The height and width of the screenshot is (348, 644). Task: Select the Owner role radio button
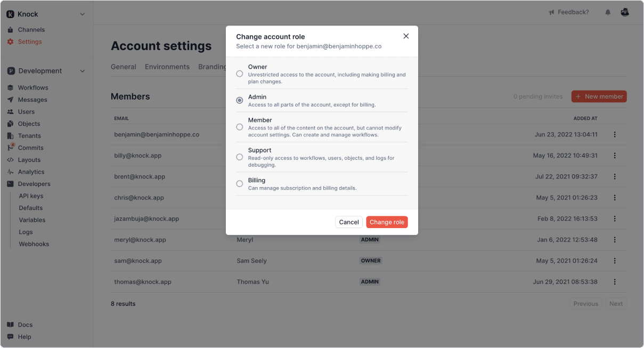pos(240,74)
